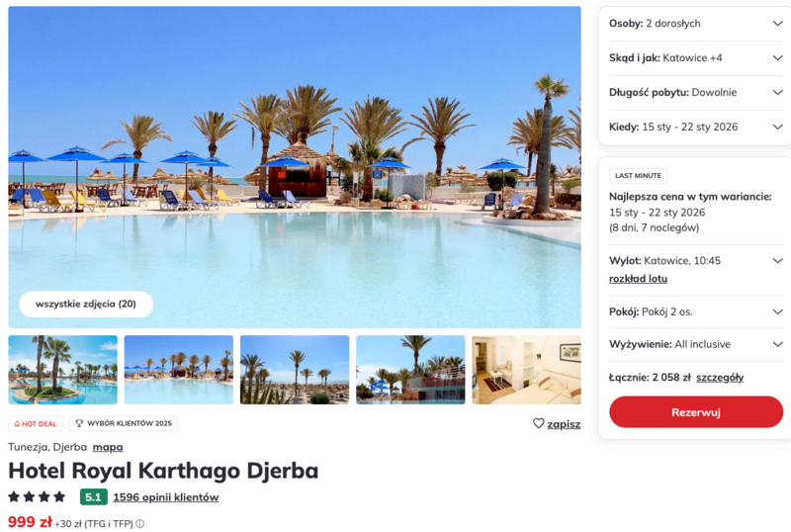Screen dimensions: 791x532
Task: Expand the Osoby dropdown
Action: pos(696,23)
